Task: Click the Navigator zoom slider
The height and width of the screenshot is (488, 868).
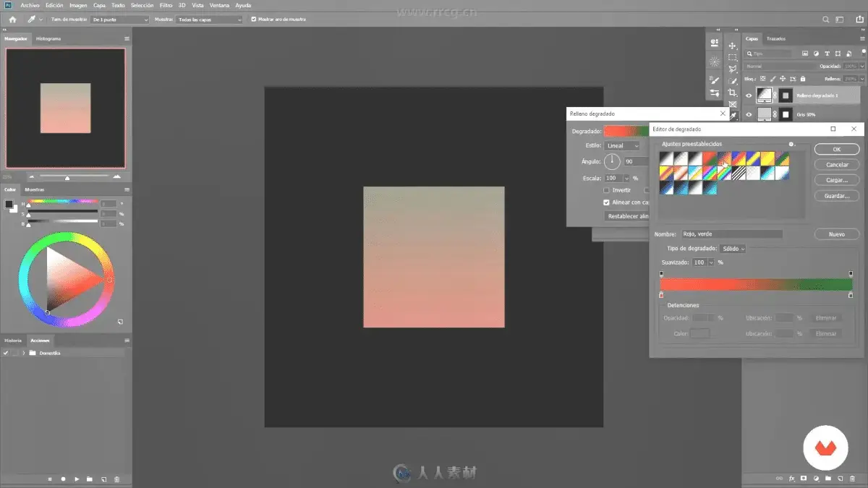Action: pos(67,177)
